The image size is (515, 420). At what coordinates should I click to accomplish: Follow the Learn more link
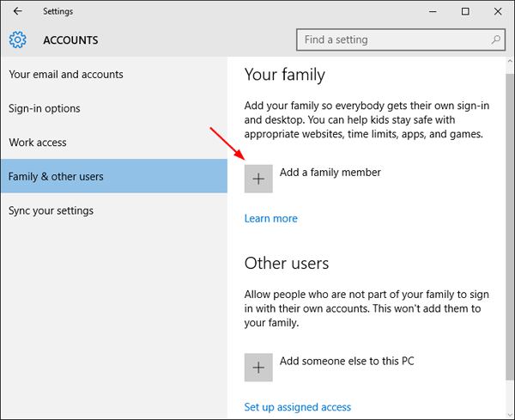point(271,218)
